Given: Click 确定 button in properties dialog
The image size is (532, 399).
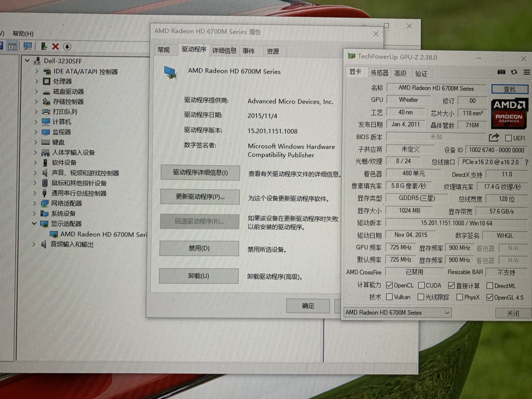Looking at the screenshot, I should tap(308, 306).
